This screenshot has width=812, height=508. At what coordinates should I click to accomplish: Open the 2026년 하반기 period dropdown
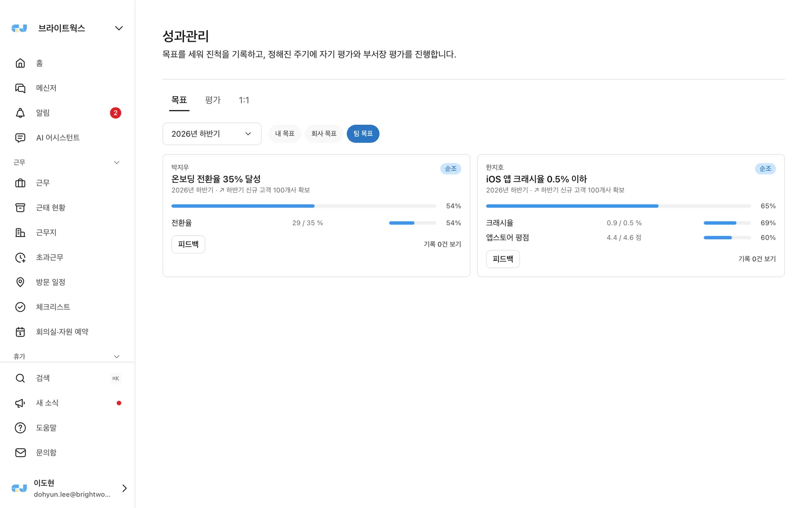point(212,134)
